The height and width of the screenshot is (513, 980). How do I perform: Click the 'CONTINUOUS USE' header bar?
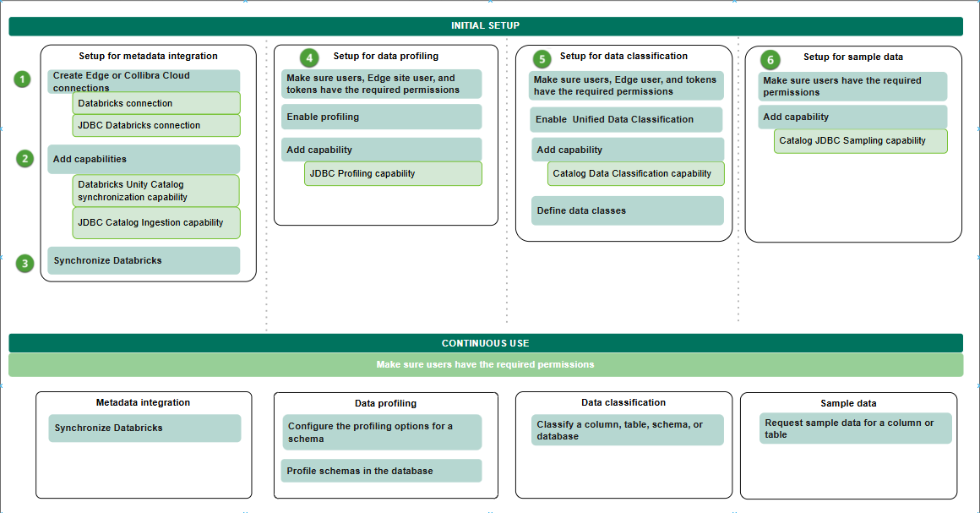(486, 343)
